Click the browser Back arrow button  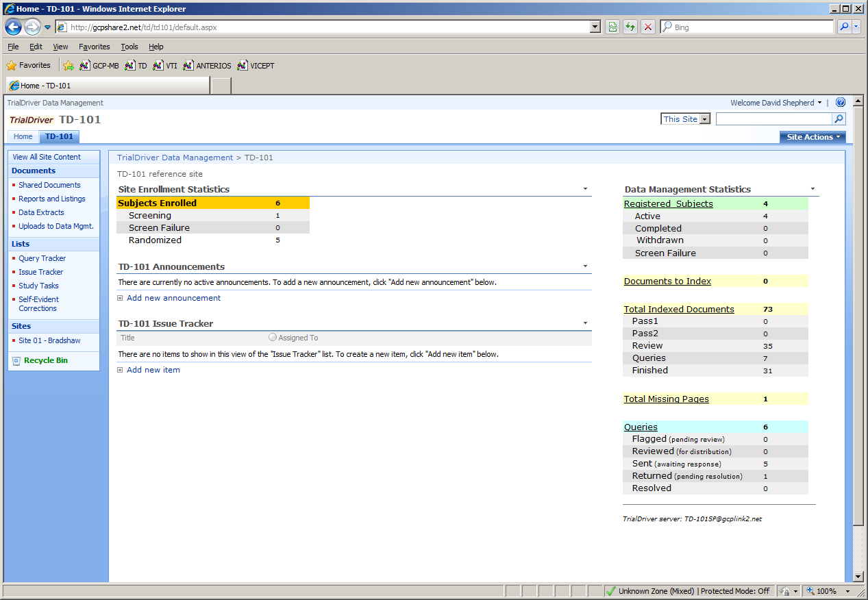coord(13,27)
